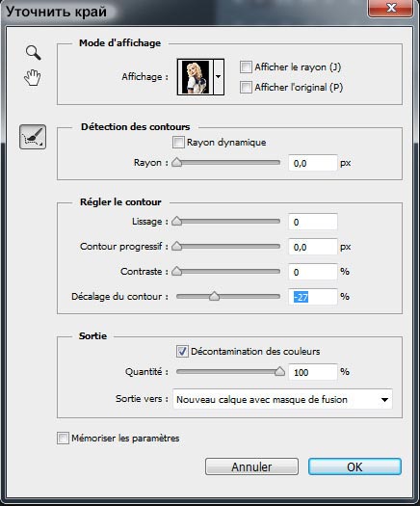This screenshot has height=506, width=420.
Task: Open the Sortie vers dropdown
Action: point(282,400)
